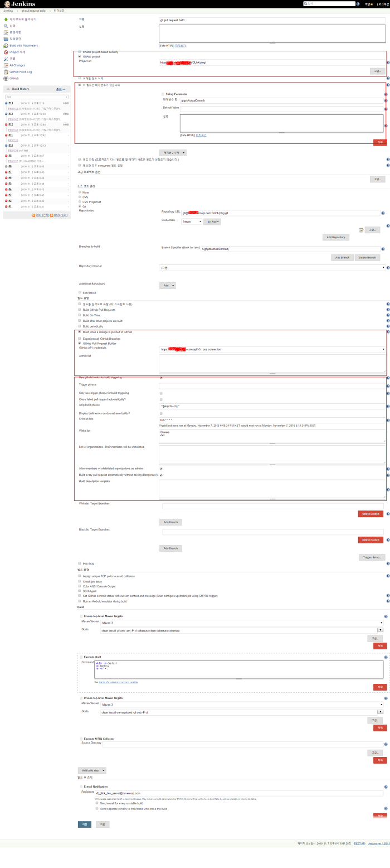Click help icon beside Skip build phrase
Screen dimensions: 390x868
click(387, 406)
